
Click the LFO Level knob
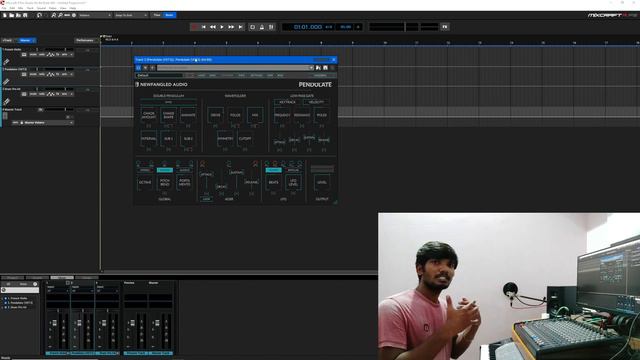(x=293, y=182)
